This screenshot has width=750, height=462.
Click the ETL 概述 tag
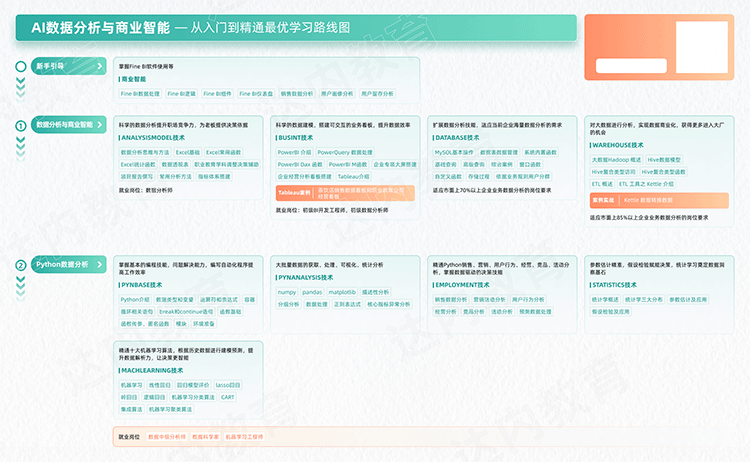pos(602,184)
